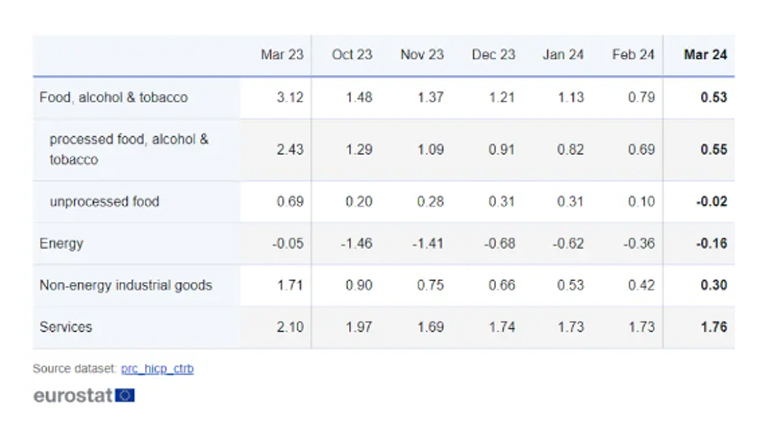Select the unprocessed food row label

coord(104,201)
